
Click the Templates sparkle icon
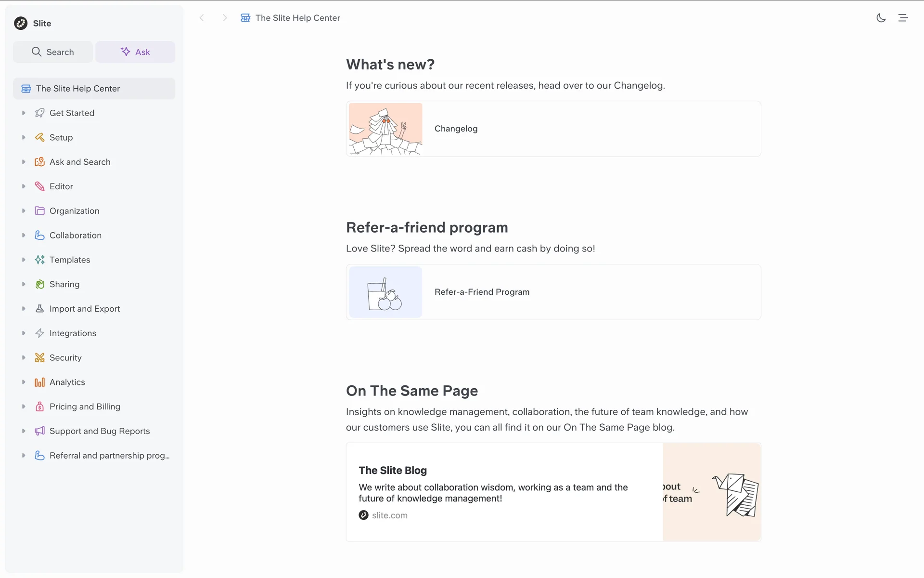point(39,260)
